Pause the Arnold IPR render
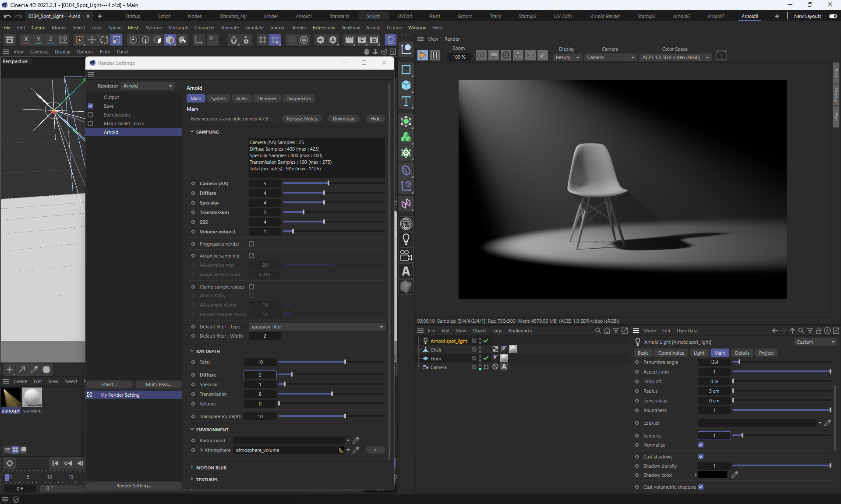 [435, 55]
